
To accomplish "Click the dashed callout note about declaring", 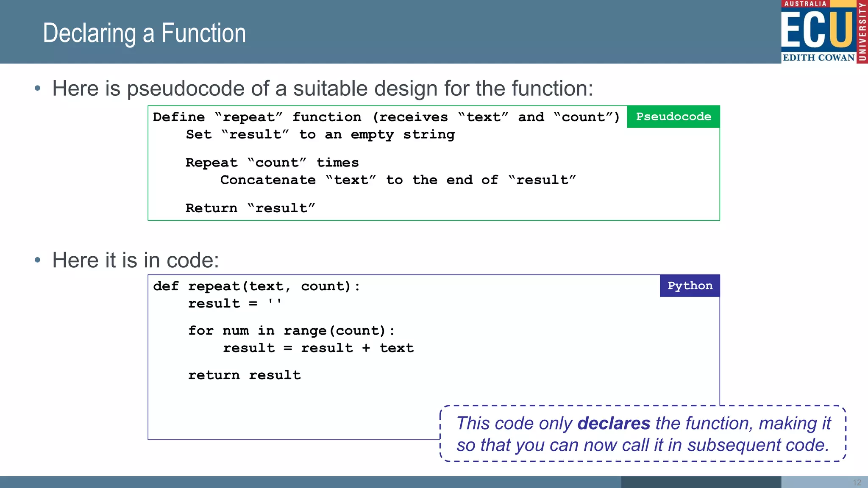I will pos(643,434).
